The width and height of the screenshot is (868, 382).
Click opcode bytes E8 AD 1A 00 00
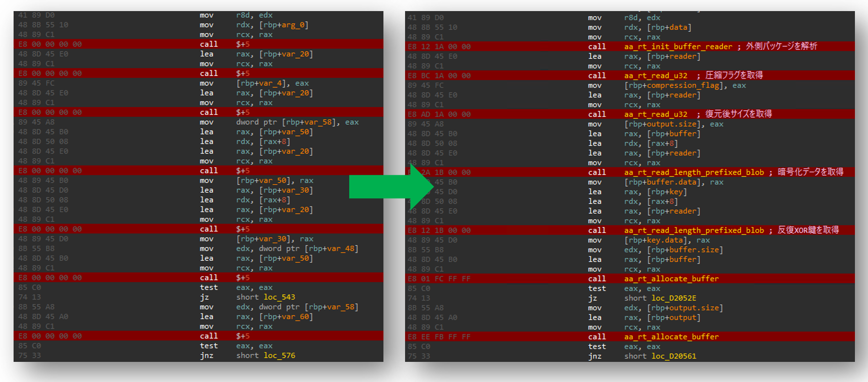coord(439,115)
